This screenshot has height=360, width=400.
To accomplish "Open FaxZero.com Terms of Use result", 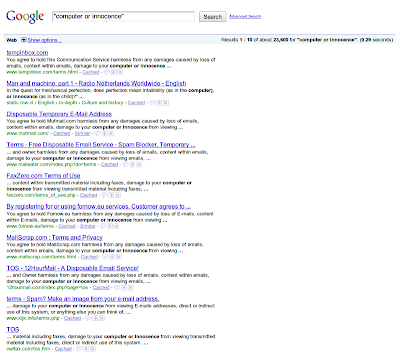I will click(43, 176).
